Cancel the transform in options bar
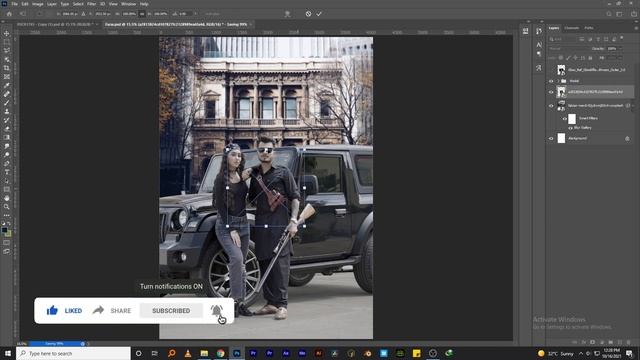The height and width of the screenshot is (360, 640). 308,14
